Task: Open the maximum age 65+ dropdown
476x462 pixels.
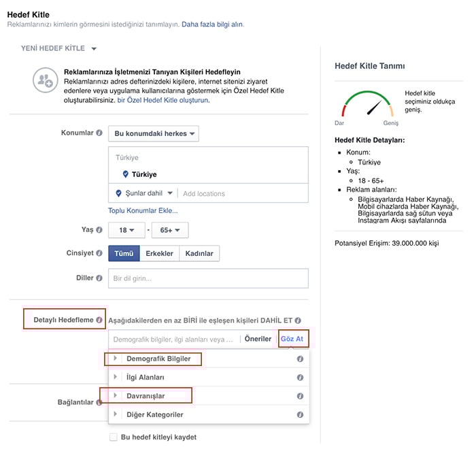Action: [x=170, y=230]
